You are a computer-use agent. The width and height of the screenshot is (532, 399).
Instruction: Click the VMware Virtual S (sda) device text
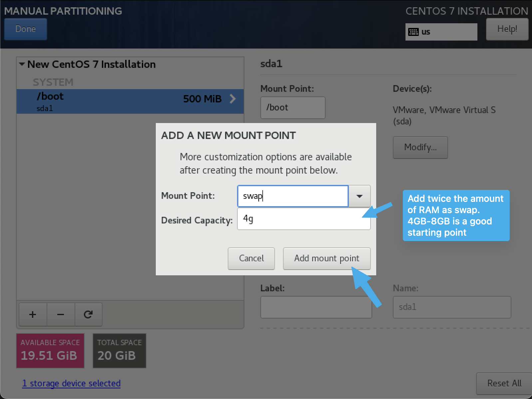444,115
